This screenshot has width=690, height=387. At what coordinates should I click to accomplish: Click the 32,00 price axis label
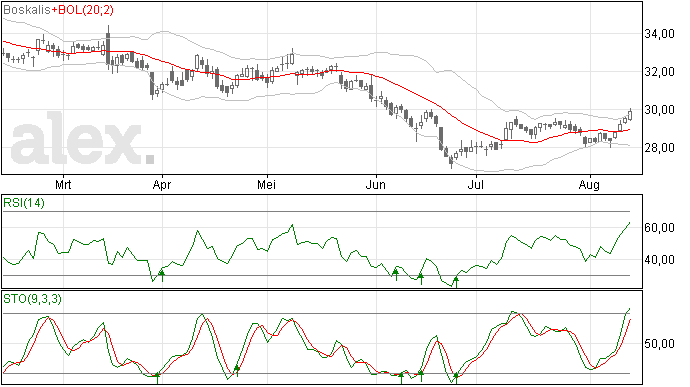click(x=659, y=71)
